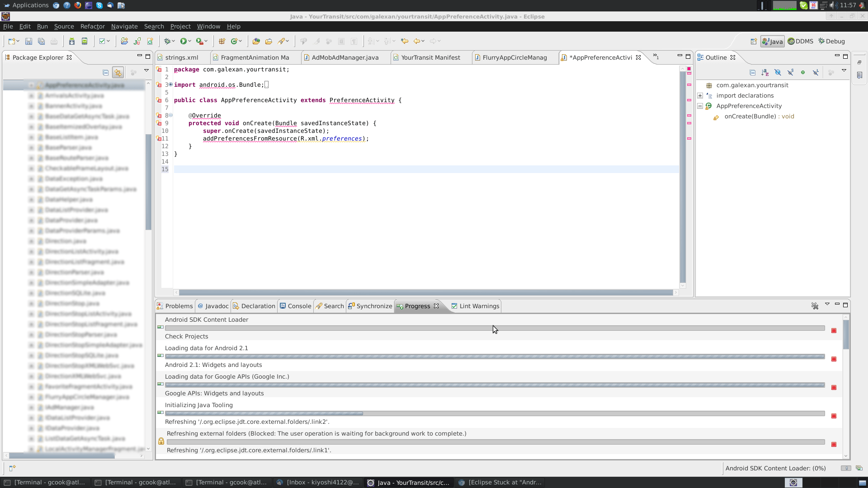Click the Last Edit Location arrow icon

405,42
